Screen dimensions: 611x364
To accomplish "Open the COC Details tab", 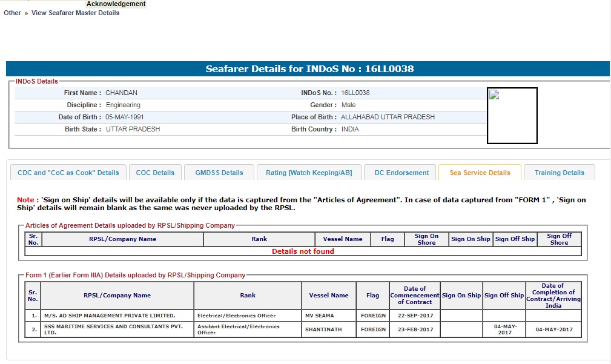I will click(x=155, y=173).
